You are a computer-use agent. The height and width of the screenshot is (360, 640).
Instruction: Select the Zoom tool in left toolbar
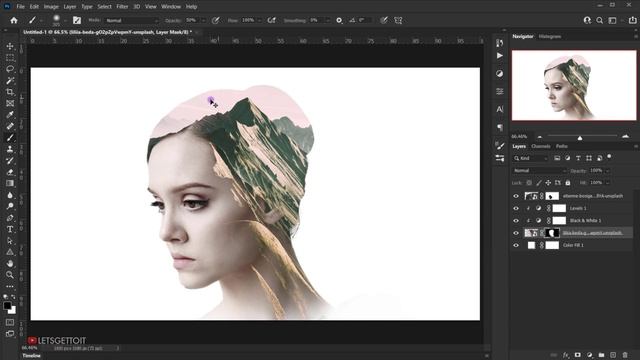[x=10, y=275]
